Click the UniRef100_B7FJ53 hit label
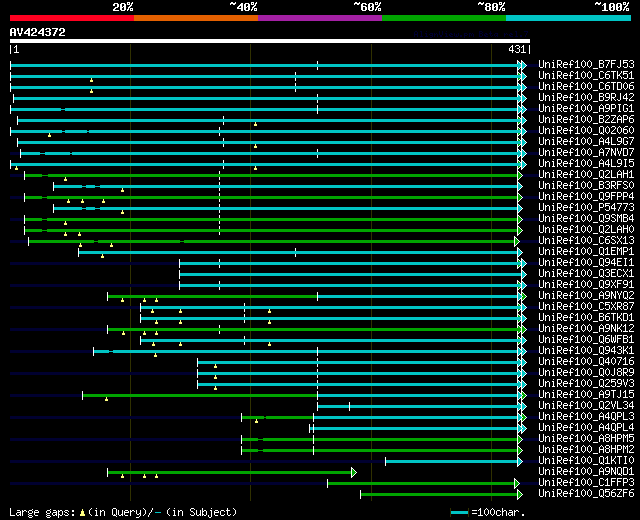Screen dimensions: 640x520 tap(586, 64)
